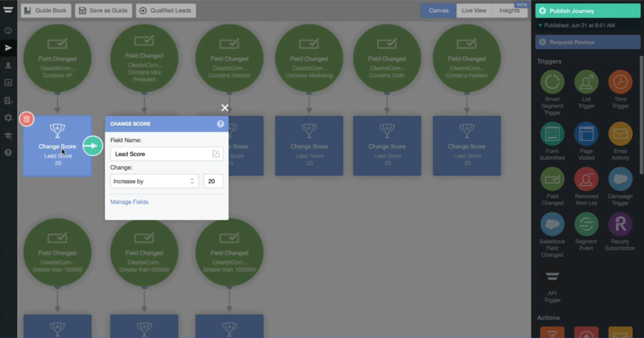644x338 pixels.
Task: Select the Field Changed node Contains VP
Action: (x=57, y=58)
